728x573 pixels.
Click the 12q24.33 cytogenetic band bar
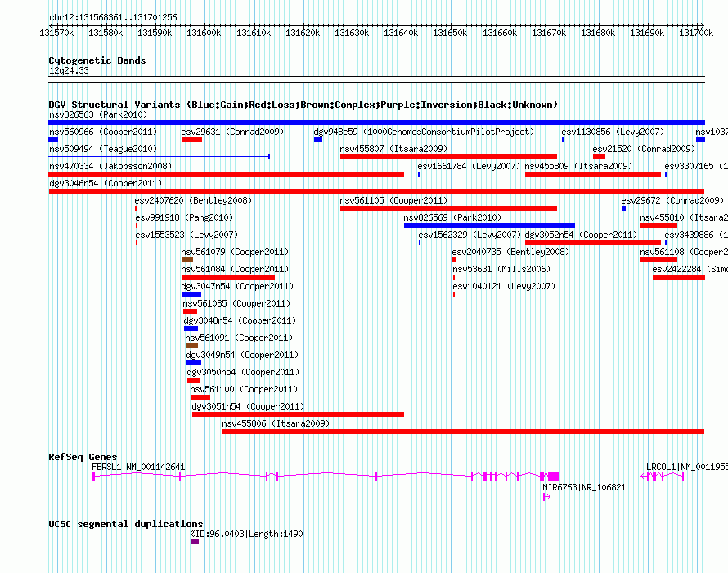[376, 79]
